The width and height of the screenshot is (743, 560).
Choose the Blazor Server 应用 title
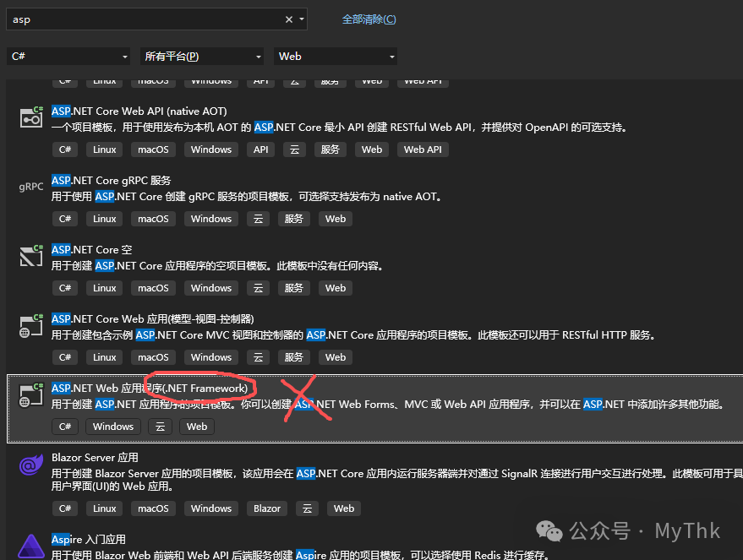click(95, 457)
